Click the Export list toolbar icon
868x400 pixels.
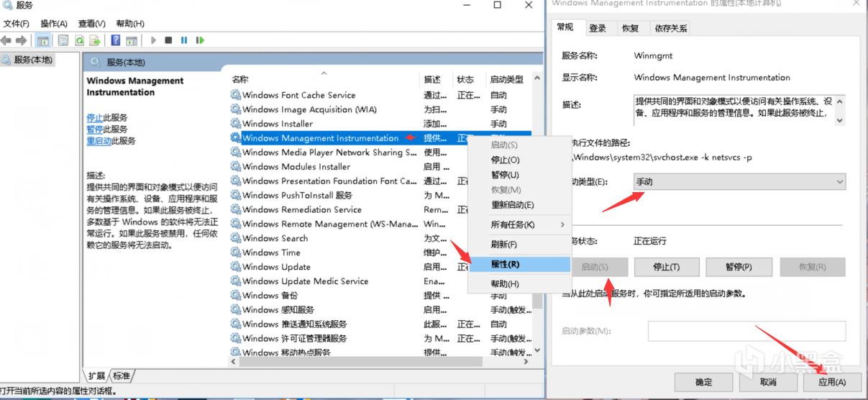(x=95, y=40)
